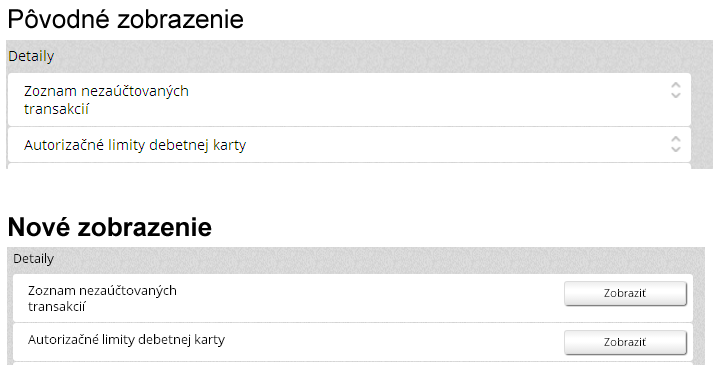Image resolution: width=722 pixels, height=384 pixels.
Task: Click the up chevron in Autorizačné limity row
Action: [x=675, y=139]
